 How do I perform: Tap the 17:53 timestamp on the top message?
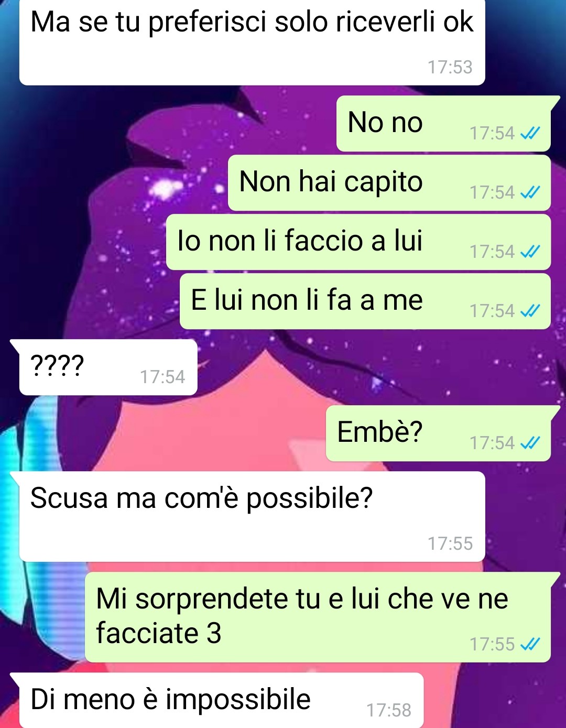tap(450, 67)
